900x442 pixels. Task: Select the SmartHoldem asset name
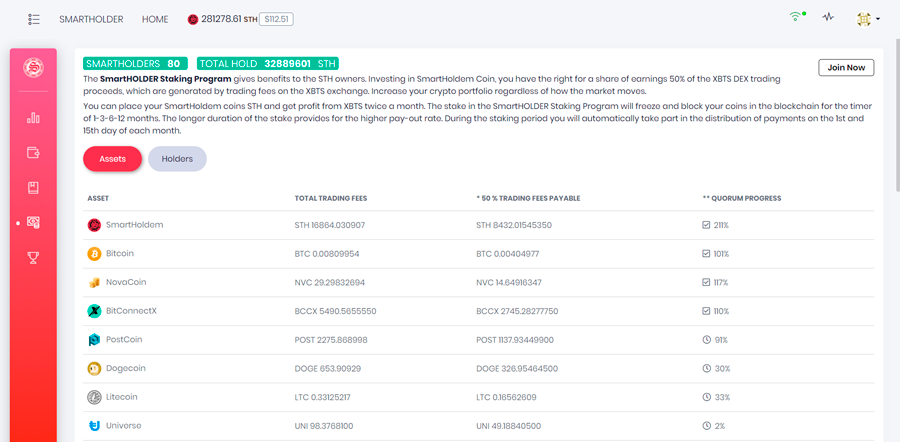tap(134, 225)
